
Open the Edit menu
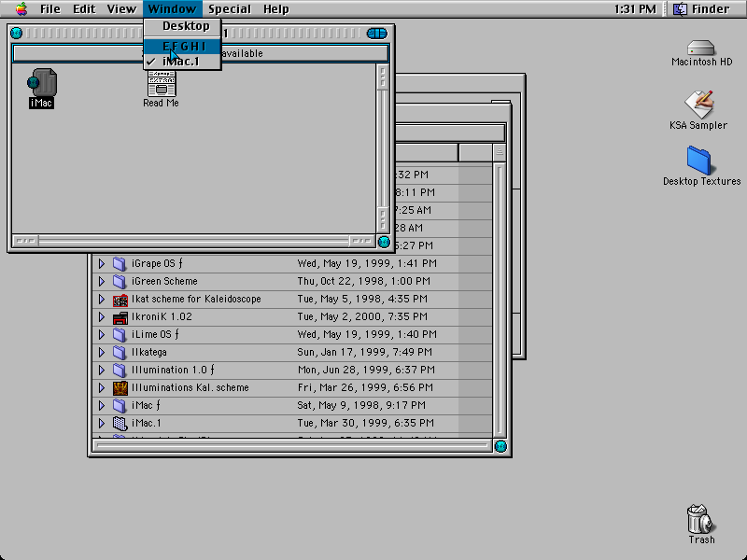point(84,9)
